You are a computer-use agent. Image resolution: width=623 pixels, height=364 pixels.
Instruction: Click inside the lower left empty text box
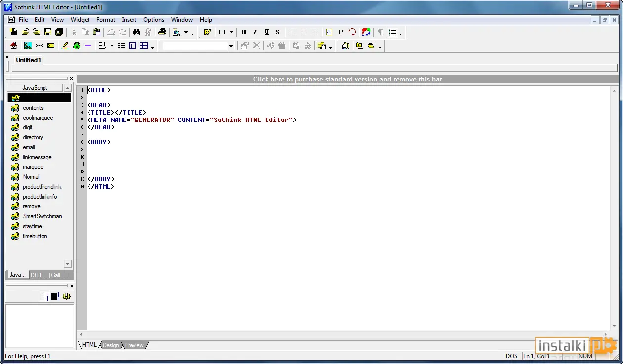[40, 326]
